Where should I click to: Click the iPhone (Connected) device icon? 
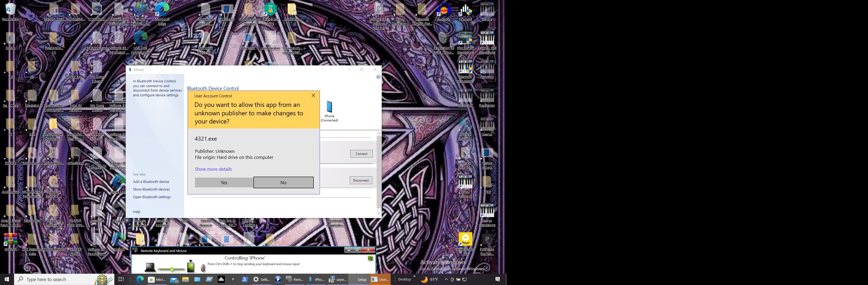[x=329, y=107]
